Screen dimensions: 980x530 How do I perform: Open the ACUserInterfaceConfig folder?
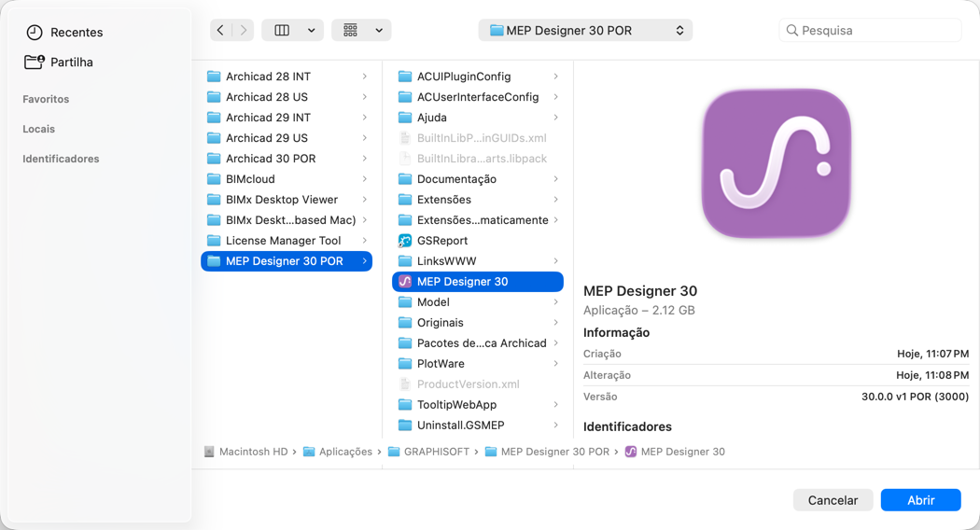tap(478, 97)
